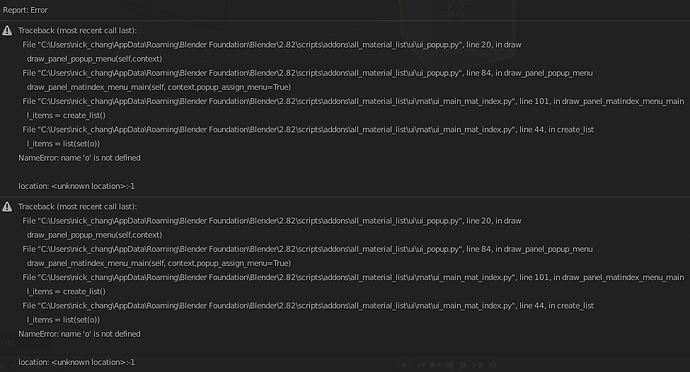
Task: Click first 'draw_panel_matindex_menu_main(self, context,...)' code line
Action: tap(159, 87)
